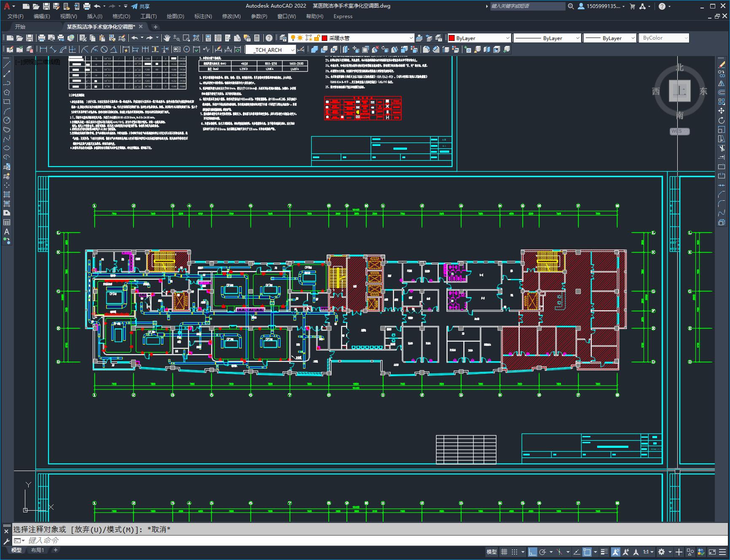Select Aligned dimension tool
Screen dimensions: 730x560
53,49
